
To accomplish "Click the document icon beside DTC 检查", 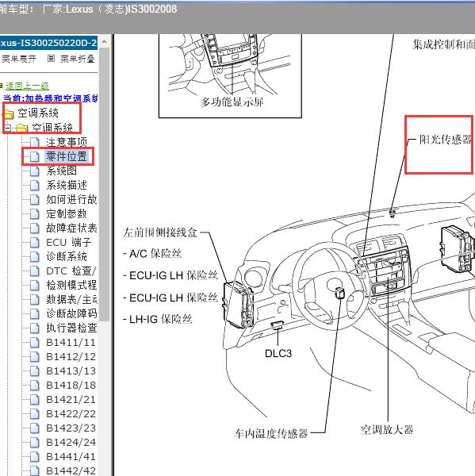I will [35, 271].
